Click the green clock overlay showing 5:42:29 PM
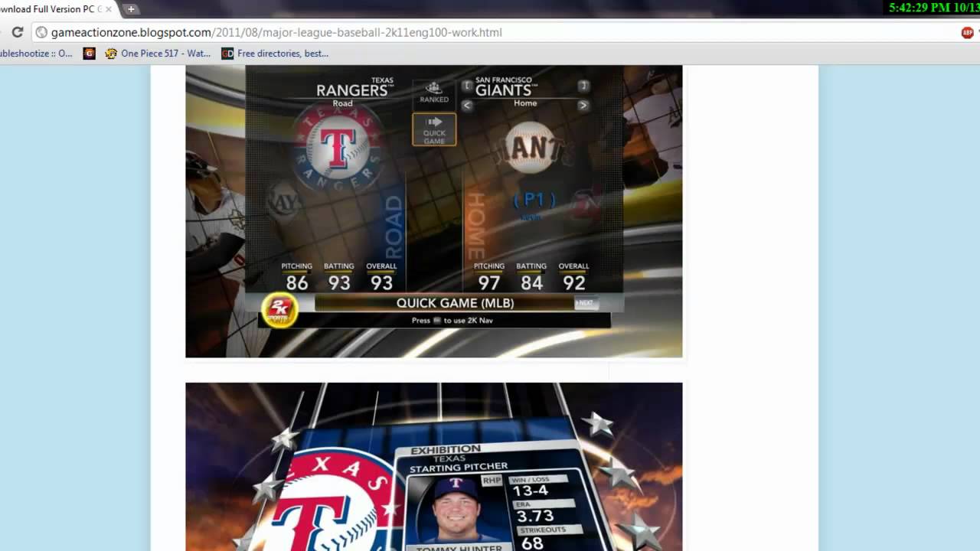This screenshot has height=551, width=980. [x=934, y=8]
